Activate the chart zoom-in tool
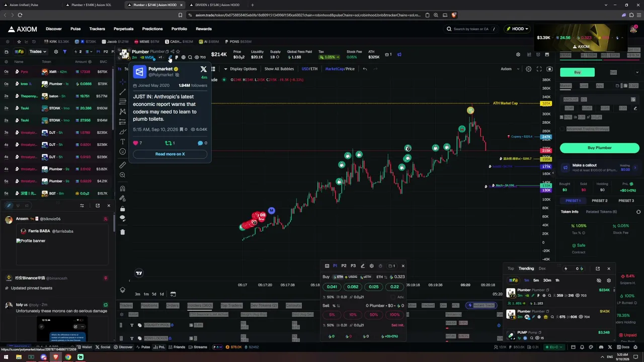Image resolution: width=644 pixels, height=362 pixels. [x=122, y=175]
